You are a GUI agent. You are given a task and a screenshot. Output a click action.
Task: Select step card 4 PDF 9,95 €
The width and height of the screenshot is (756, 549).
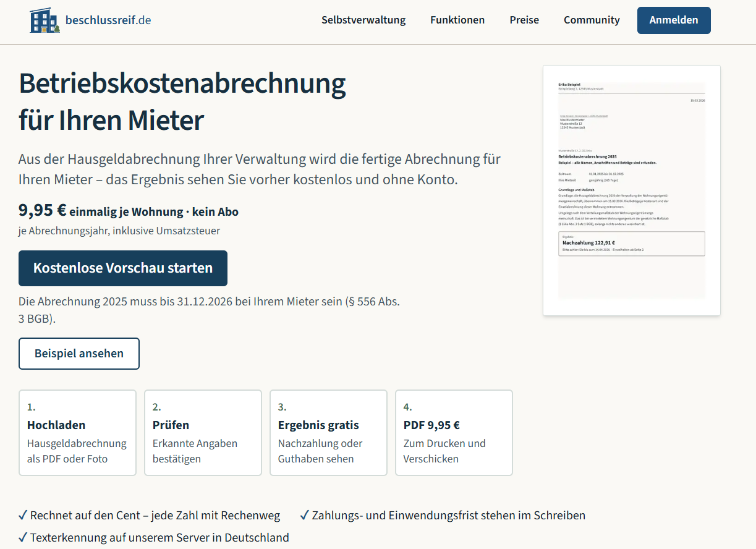[x=454, y=433]
